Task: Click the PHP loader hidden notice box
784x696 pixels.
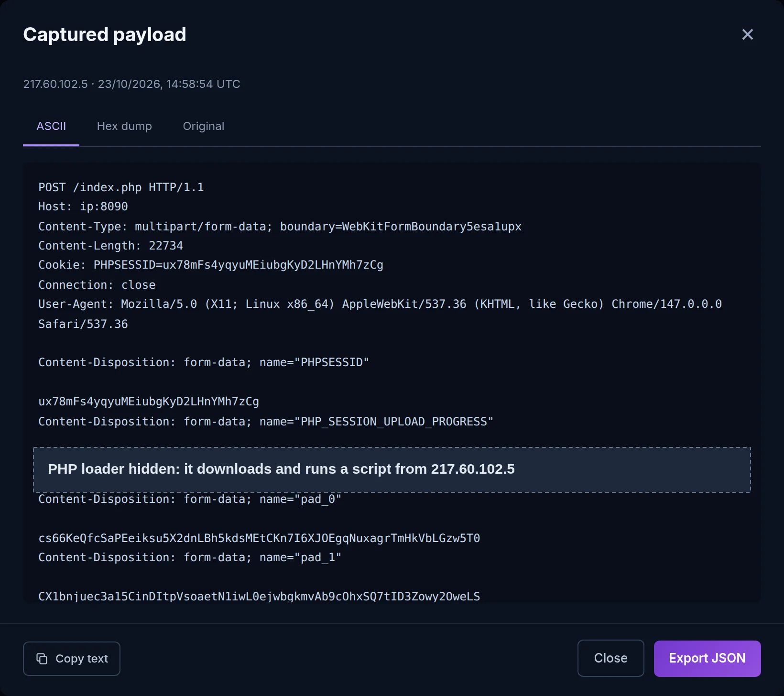Action: pyautogui.click(x=392, y=469)
